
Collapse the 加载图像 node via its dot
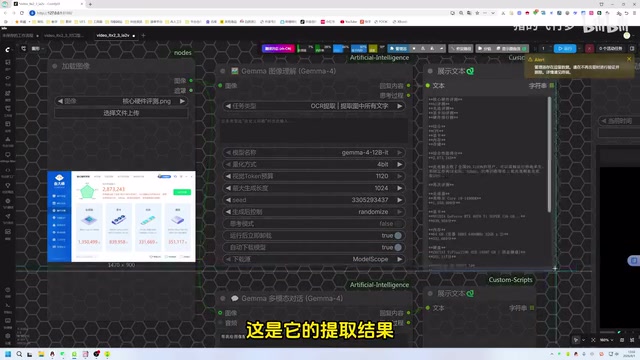[x=55, y=66]
